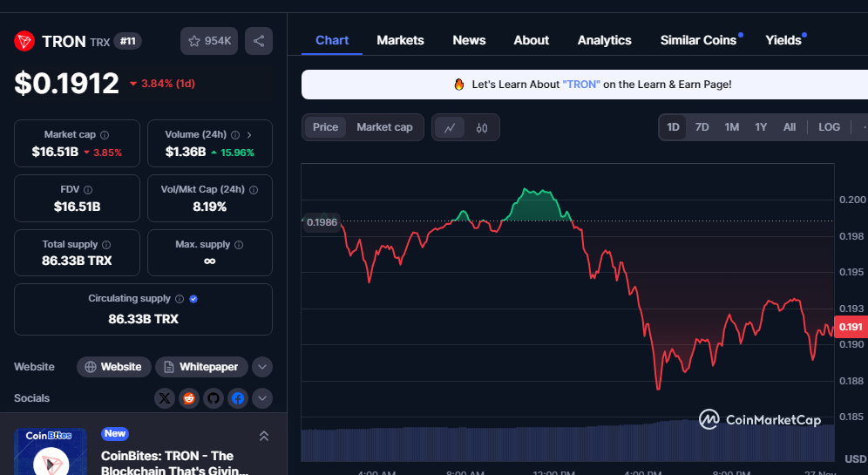Click the CoinBites thumbnail image
868x475 pixels.
(51, 451)
